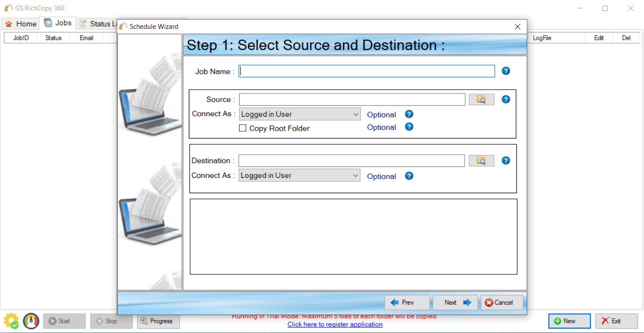The height and width of the screenshot is (333, 644).
Task: Click the Edit column header
Action: [x=599, y=38]
